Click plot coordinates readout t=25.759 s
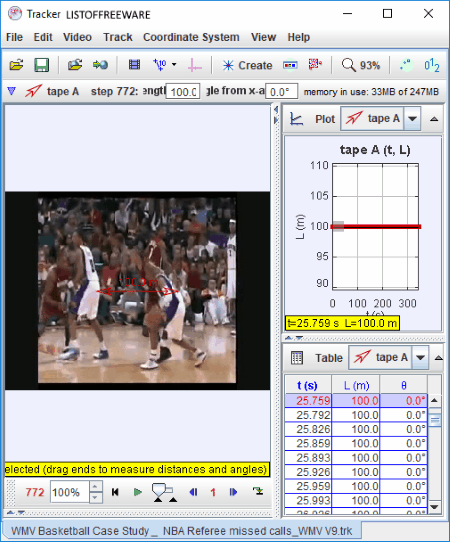Image resolution: width=450 pixels, height=542 pixels. (342, 323)
